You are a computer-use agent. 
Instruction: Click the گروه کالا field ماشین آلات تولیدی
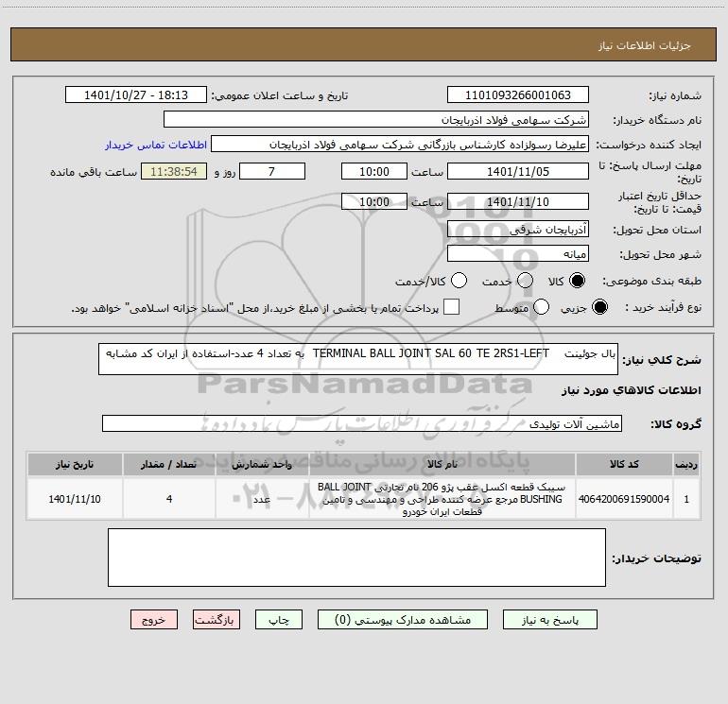coord(362,423)
